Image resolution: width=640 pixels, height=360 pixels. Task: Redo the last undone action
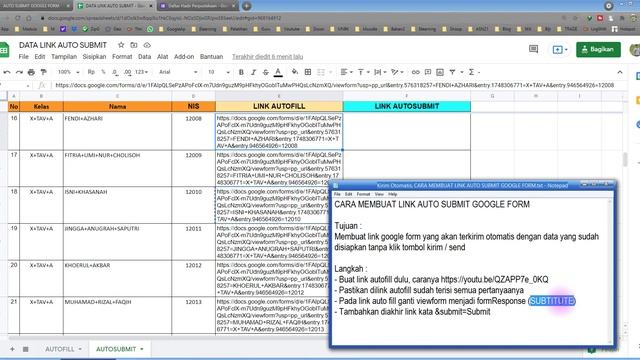[x=19, y=72]
